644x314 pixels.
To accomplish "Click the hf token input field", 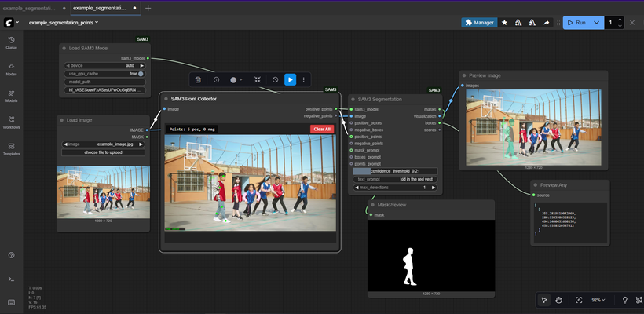I will click(104, 90).
